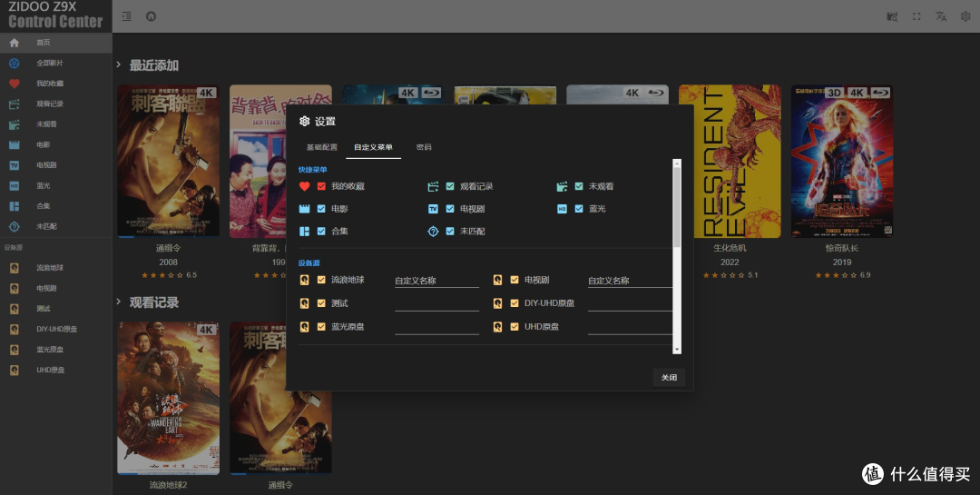Open the poster search icon in top bar

(x=893, y=17)
